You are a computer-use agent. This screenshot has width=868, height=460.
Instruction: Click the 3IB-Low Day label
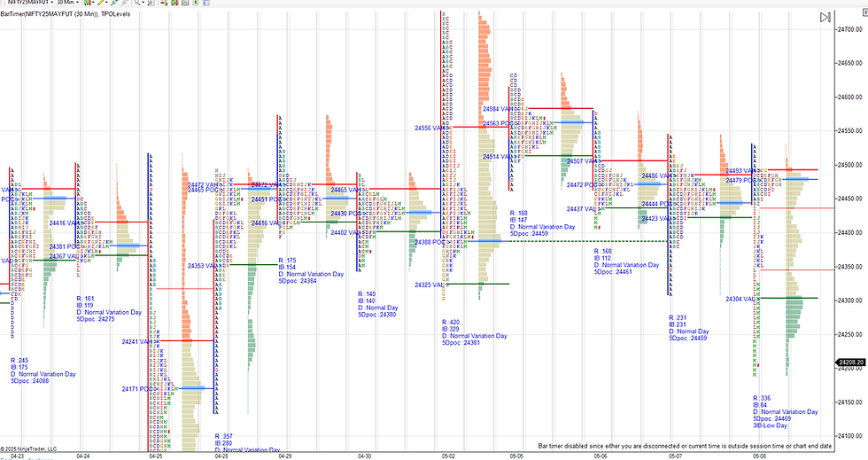tap(771, 425)
